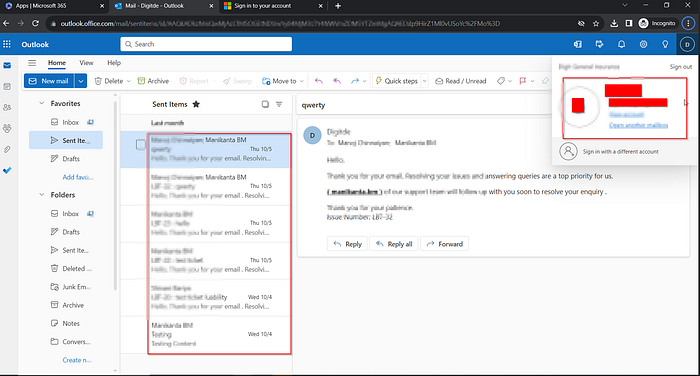Screen dimensions: 700x376
Task: Open Files attachment icon in left rail
Action: pyautogui.click(x=7, y=150)
